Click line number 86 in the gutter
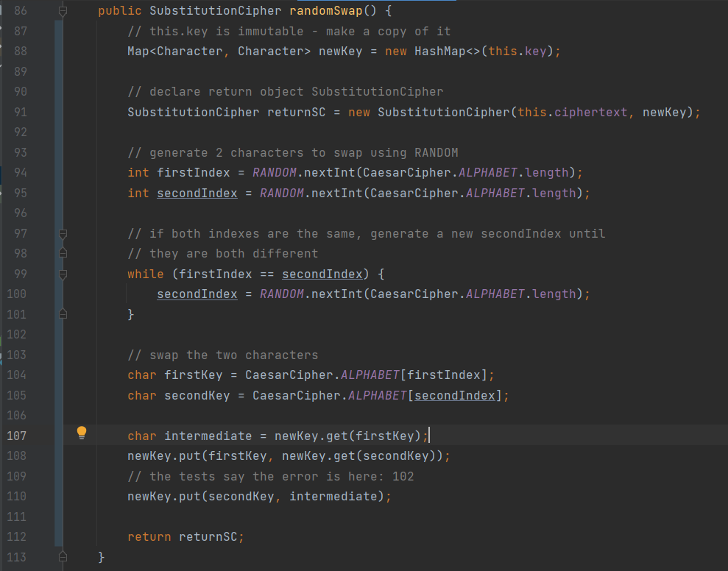This screenshot has height=571, width=728. (21, 11)
